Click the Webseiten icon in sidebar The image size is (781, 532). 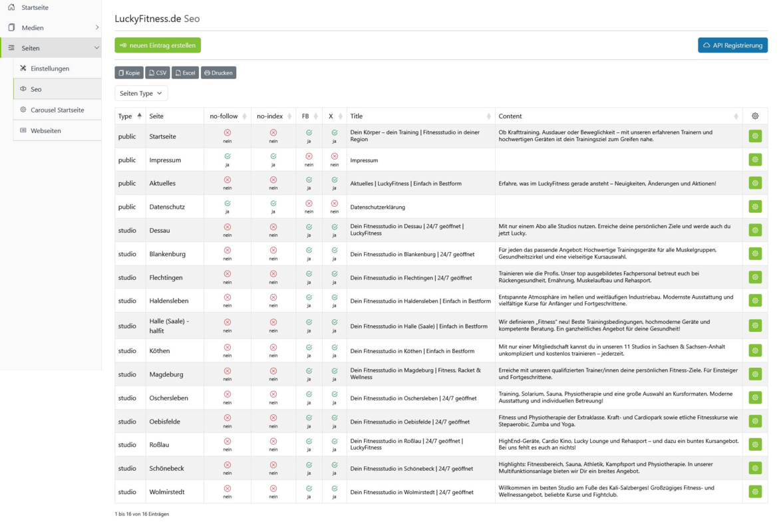pos(23,130)
